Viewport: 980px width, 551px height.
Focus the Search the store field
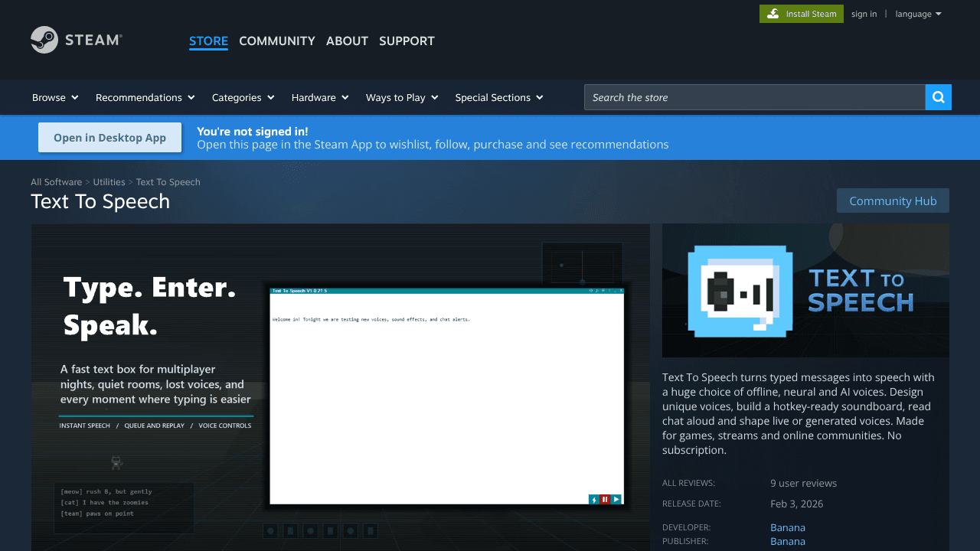click(754, 97)
